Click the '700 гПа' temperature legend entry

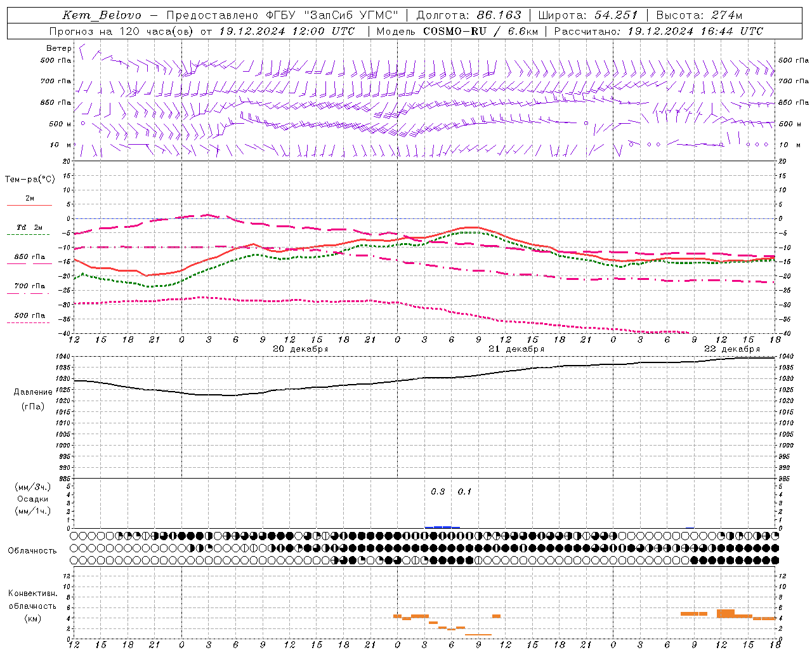(30, 286)
